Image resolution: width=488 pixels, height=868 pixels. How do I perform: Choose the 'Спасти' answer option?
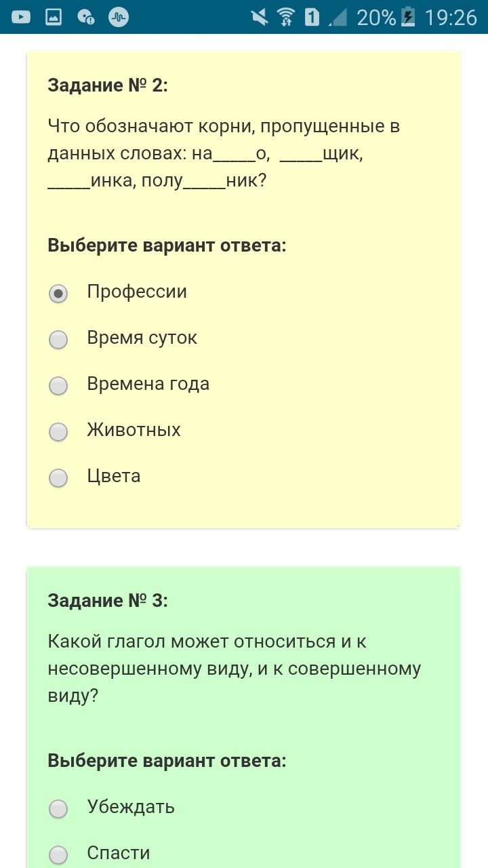tap(59, 854)
